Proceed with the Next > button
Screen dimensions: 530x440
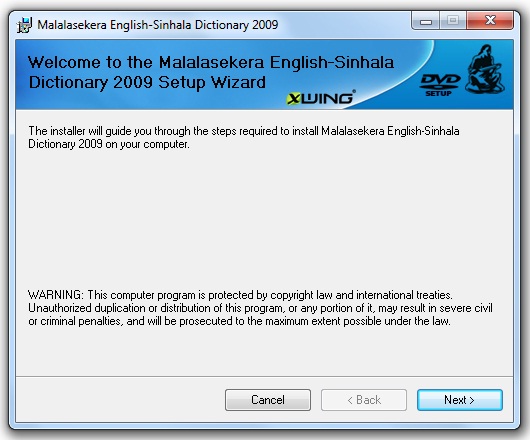[460, 400]
